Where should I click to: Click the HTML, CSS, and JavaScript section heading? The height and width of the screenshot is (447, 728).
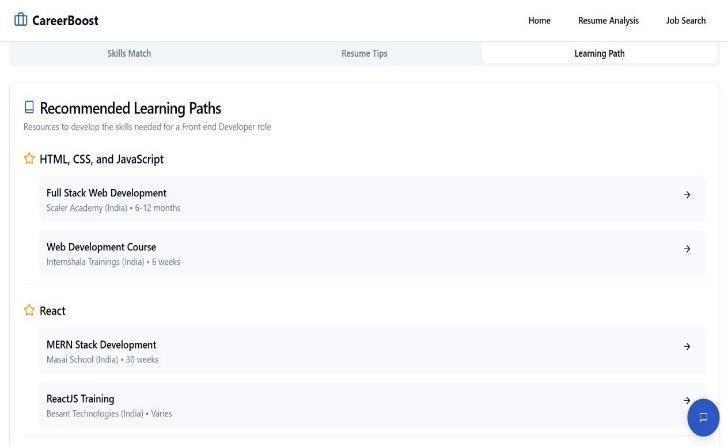(102, 159)
